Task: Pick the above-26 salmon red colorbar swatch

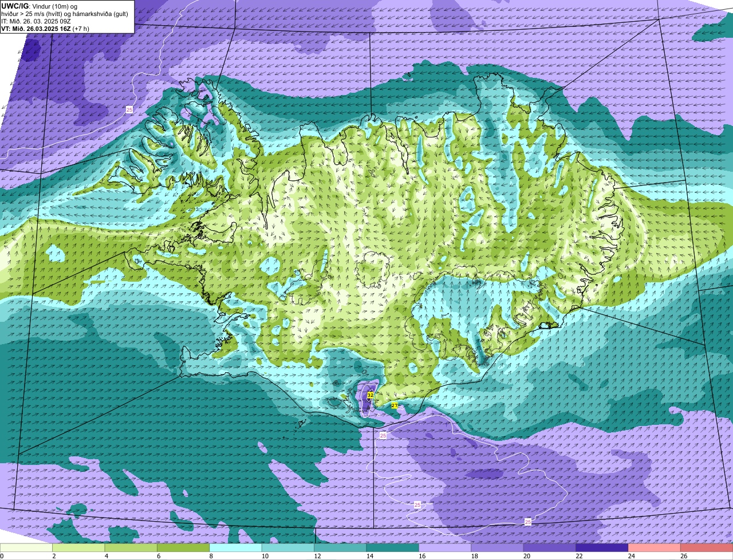Action: tap(707, 548)
